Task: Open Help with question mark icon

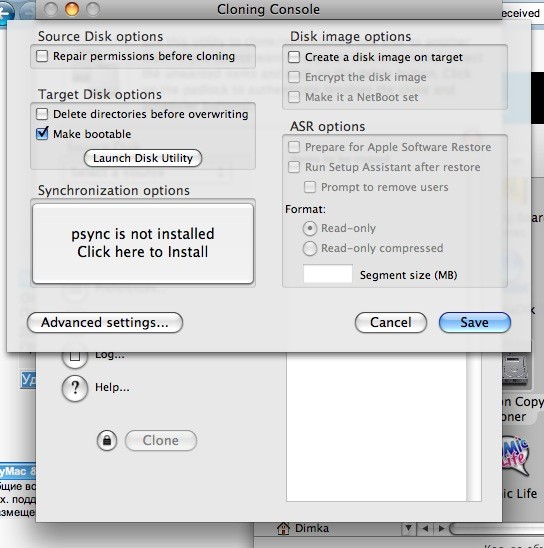Action: point(75,388)
